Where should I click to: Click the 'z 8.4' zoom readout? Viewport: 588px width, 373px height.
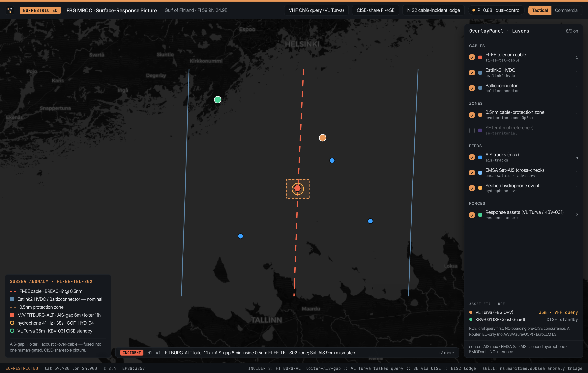(x=110, y=368)
